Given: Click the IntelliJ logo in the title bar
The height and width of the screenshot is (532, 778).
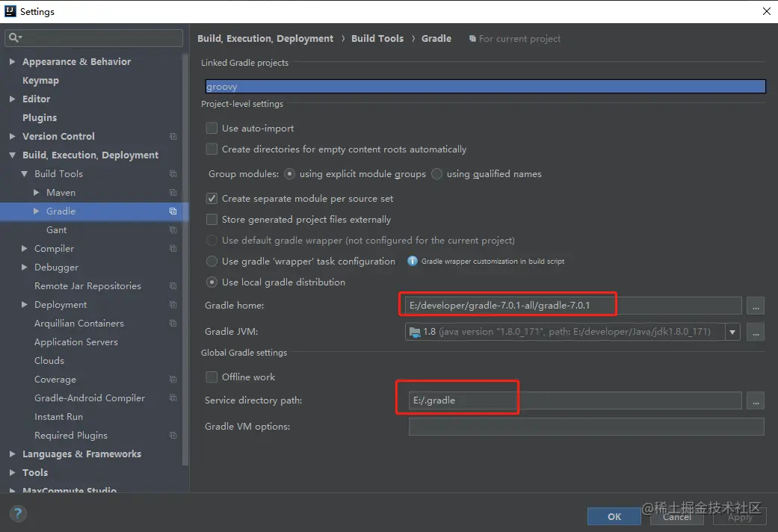Looking at the screenshot, I should 10,11.
